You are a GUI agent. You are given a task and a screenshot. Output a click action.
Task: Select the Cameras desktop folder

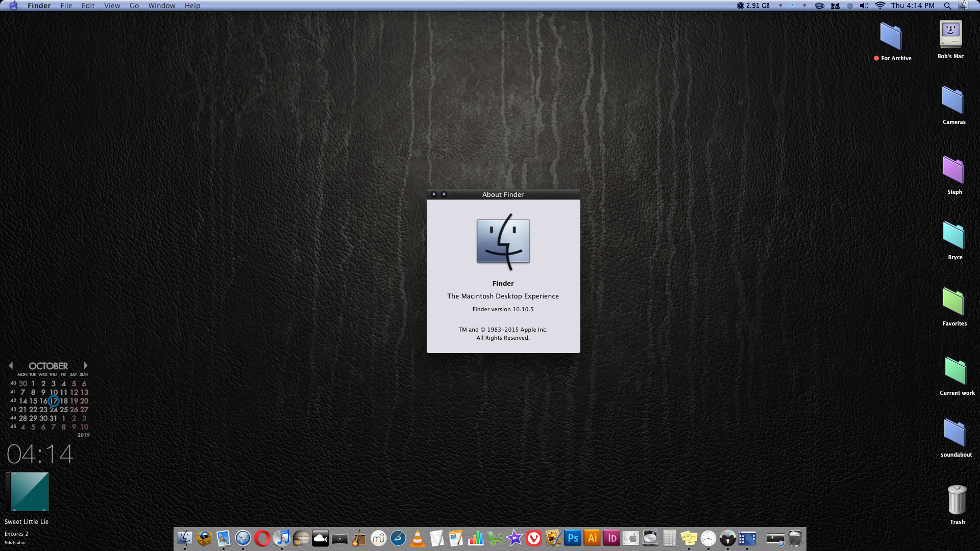coord(952,100)
